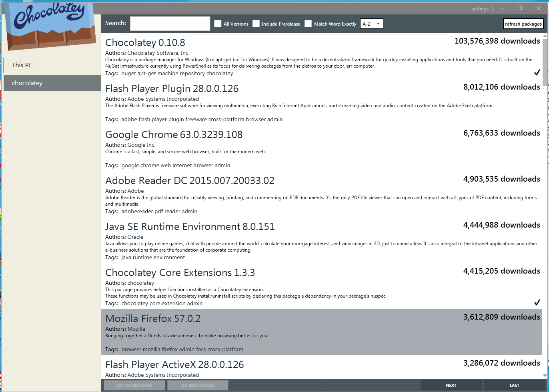Select Mozilla Firefox 57.0.2 package
Viewport: 549px width, 392px height.
(322, 332)
